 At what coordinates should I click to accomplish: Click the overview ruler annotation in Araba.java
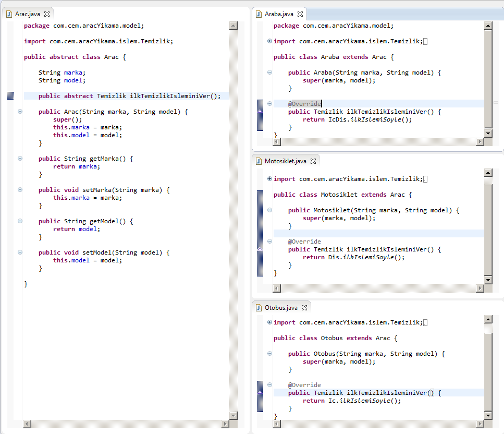coord(496,103)
